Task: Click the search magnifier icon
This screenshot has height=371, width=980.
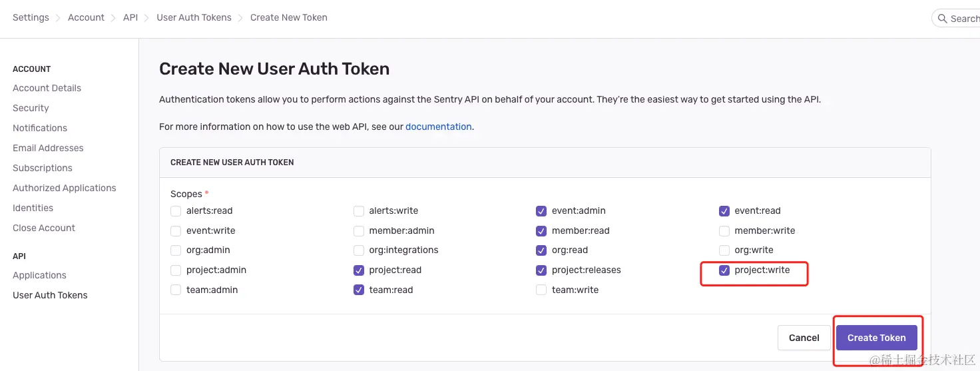Action: coord(942,19)
